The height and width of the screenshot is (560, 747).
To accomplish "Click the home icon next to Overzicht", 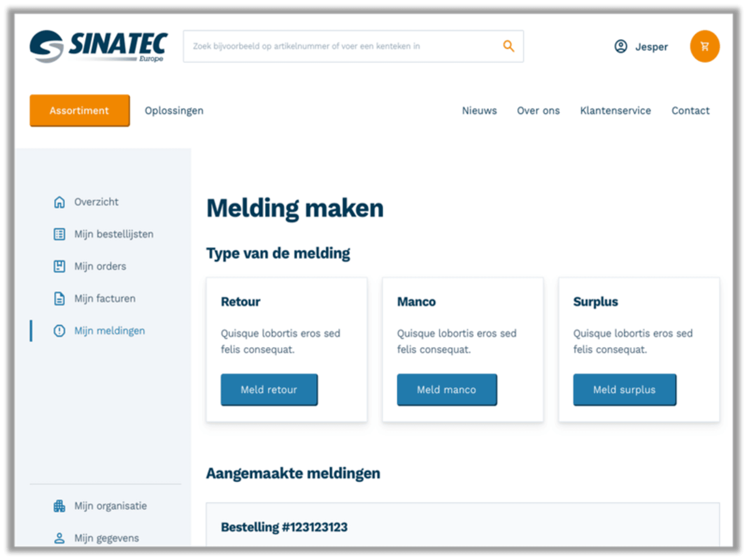I will tap(59, 202).
